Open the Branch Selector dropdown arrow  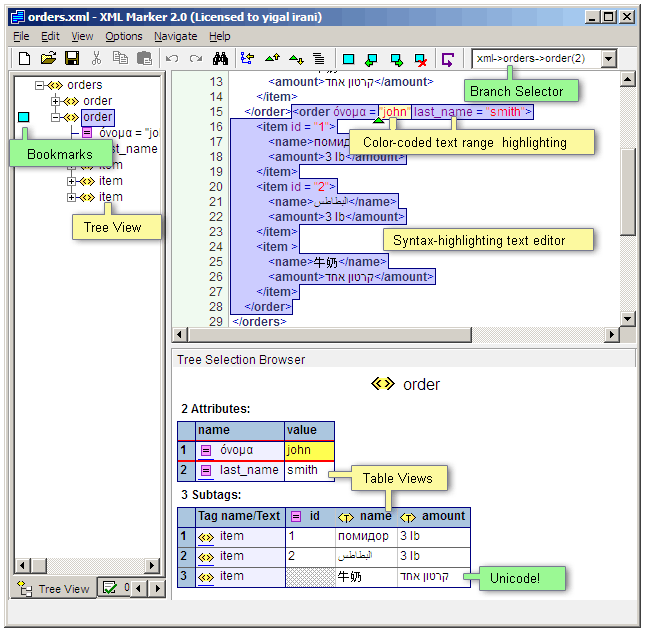(608, 59)
